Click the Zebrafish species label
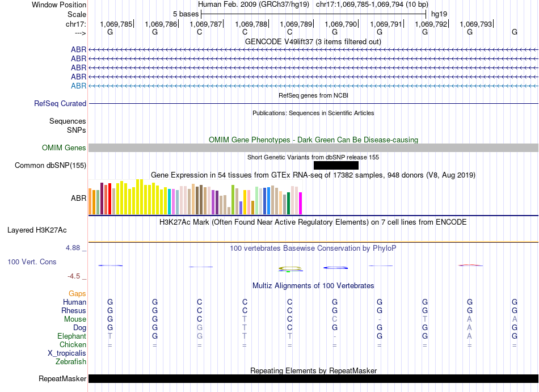 point(71,361)
